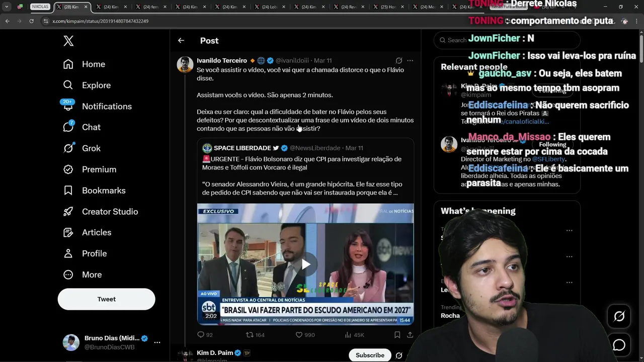View the 45K post analytics
Image resolution: width=644 pixels, height=362 pixels.
click(355, 335)
